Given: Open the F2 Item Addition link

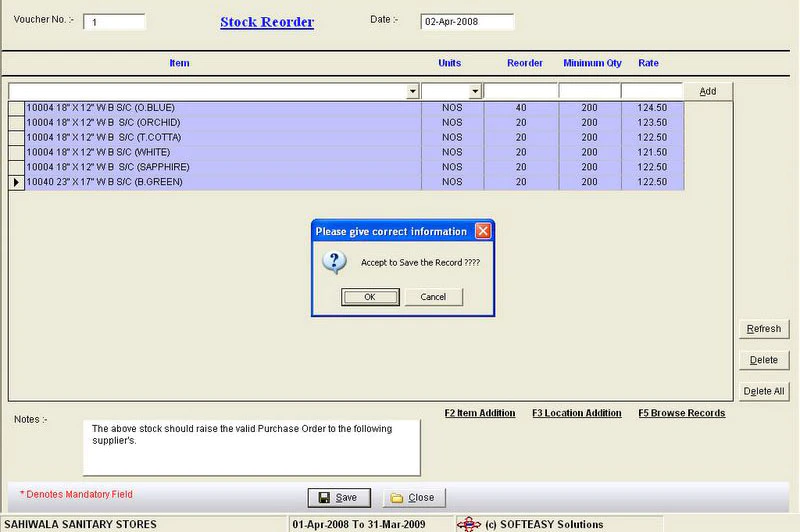Looking at the screenshot, I should pos(480,413).
